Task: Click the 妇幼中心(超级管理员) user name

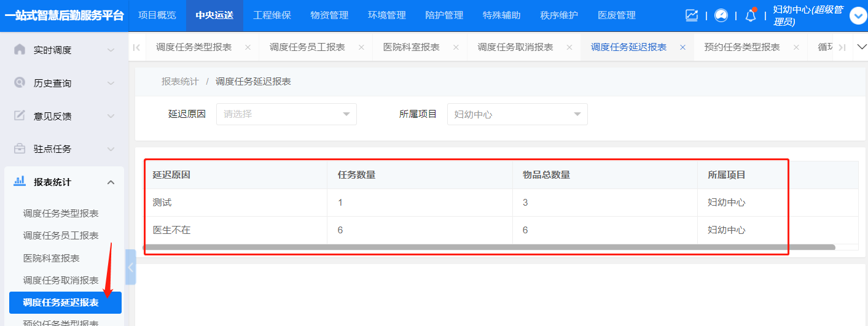Action: [x=808, y=16]
